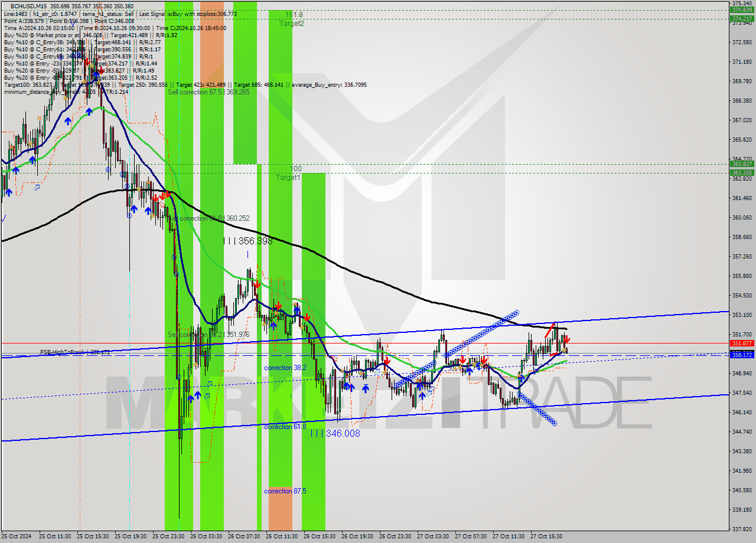
Task: Click the '27 Oct 07:30' time axis label
Action: point(470,537)
